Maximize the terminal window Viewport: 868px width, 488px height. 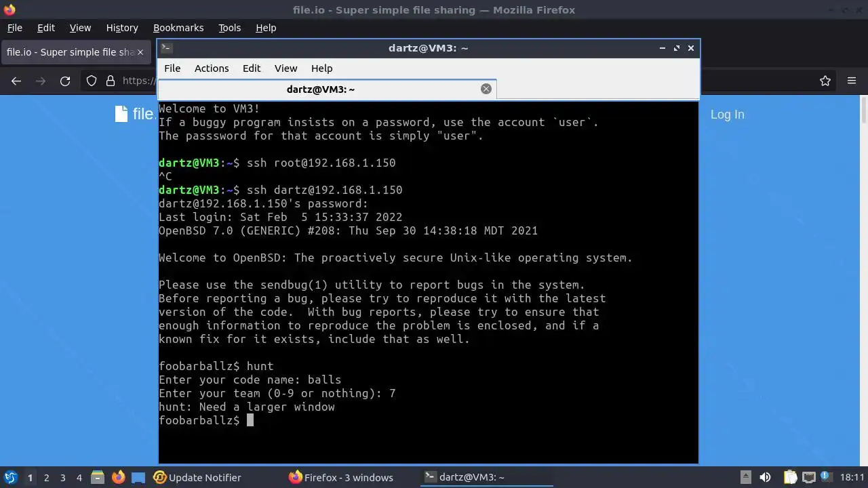[x=676, y=48]
